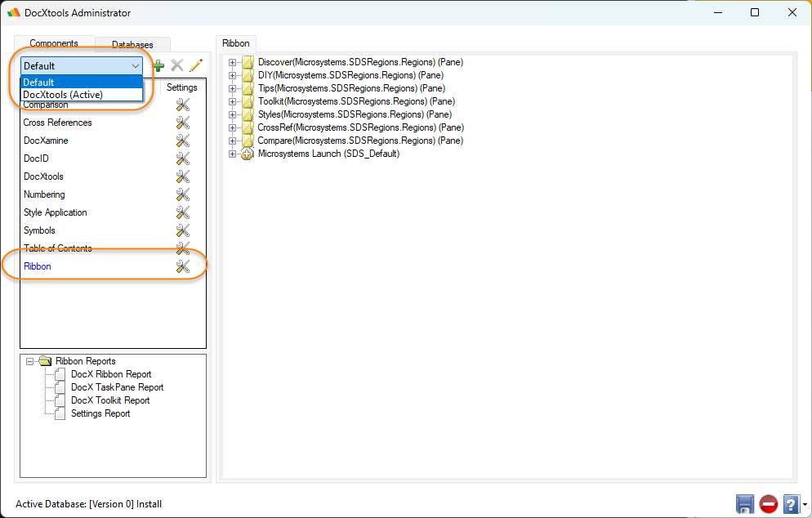Click the Settings Report document icon
This screenshot has width=812, height=518.
tap(60, 413)
